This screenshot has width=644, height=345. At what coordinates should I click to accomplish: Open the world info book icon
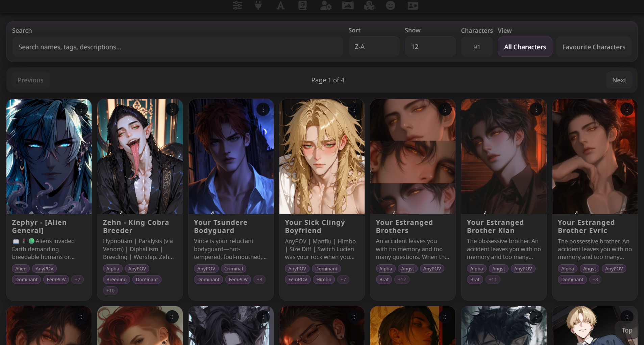(303, 5)
